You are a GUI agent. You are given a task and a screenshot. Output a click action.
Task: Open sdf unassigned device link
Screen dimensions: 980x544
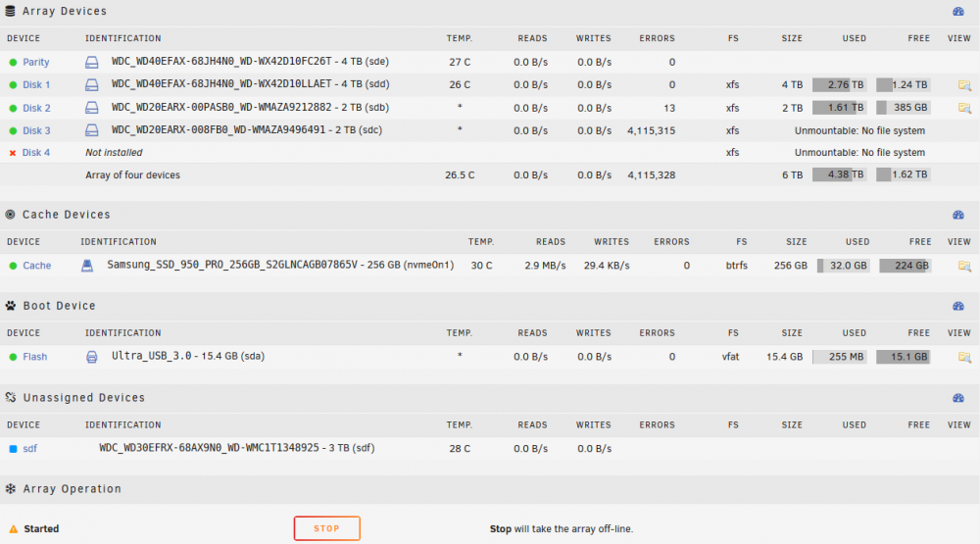click(x=30, y=448)
